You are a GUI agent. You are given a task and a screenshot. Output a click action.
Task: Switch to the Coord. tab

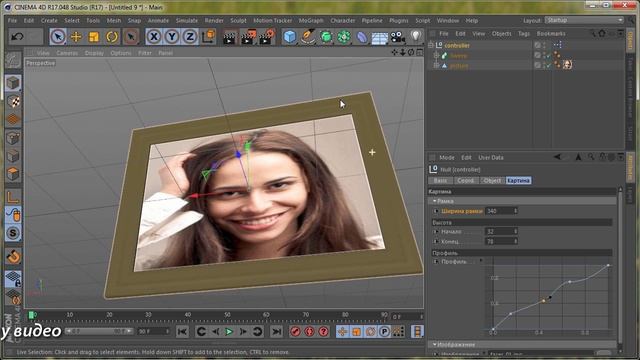pos(466,180)
